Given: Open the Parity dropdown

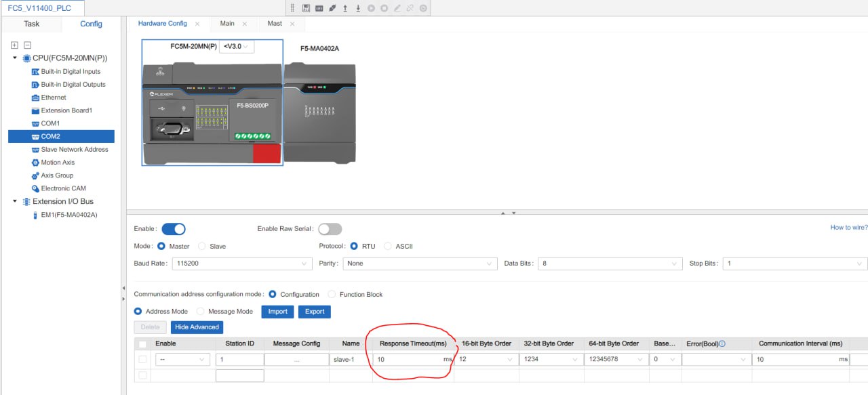Looking at the screenshot, I should coord(420,264).
